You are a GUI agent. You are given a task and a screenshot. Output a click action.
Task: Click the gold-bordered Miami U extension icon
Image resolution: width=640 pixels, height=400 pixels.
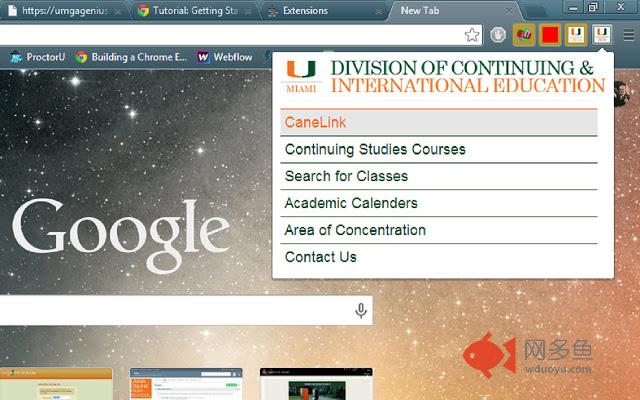tap(576, 35)
